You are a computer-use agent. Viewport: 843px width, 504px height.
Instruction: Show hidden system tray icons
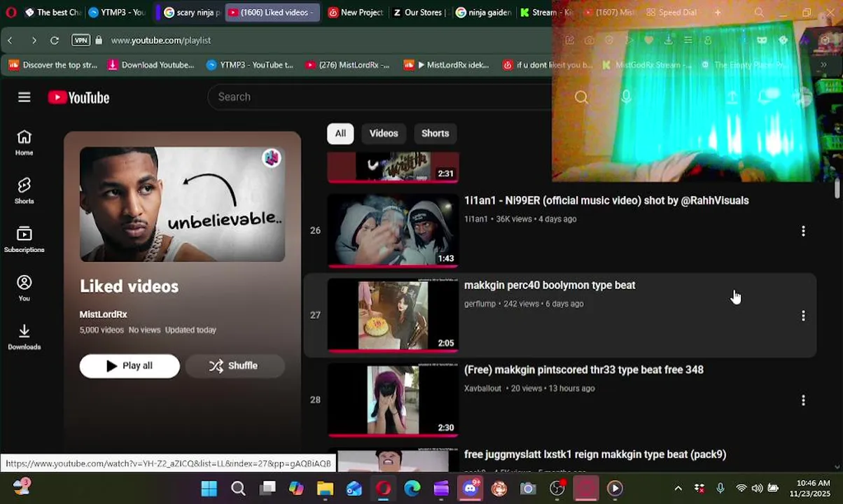[x=678, y=489]
